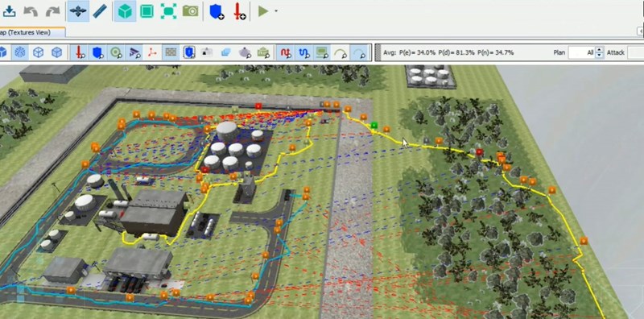Toggle the brick wall barriers icon
The height and width of the screenshot is (319, 644).
point(171,52)
